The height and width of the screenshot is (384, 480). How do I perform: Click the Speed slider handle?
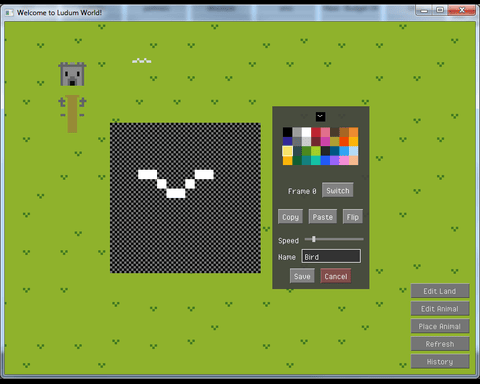coord(314,239)
